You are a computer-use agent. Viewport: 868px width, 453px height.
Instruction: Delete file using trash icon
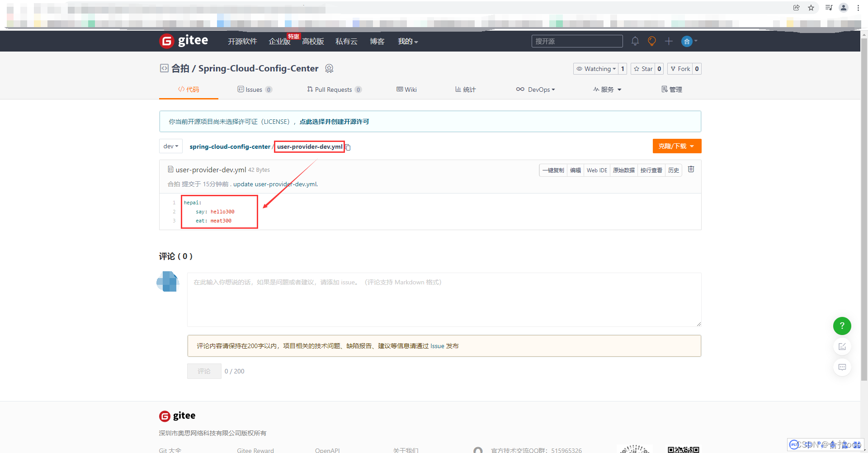click(x=691, y=169)
